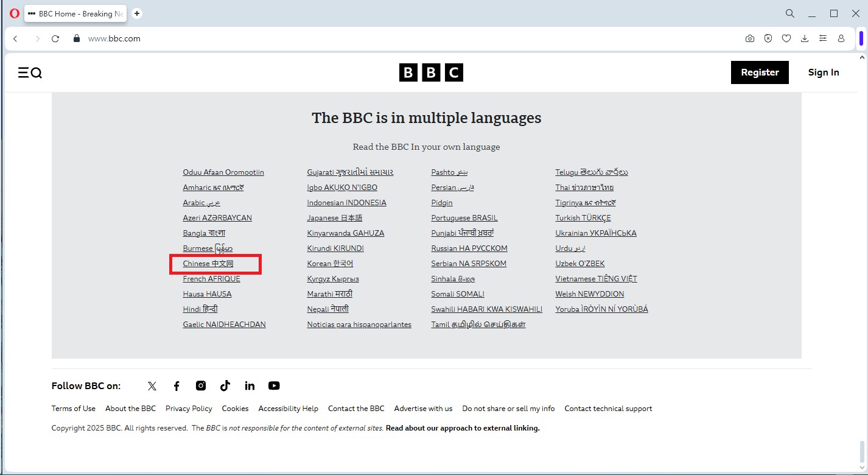
Task: Open a new tab with plus button
Action: coord(137,13)
